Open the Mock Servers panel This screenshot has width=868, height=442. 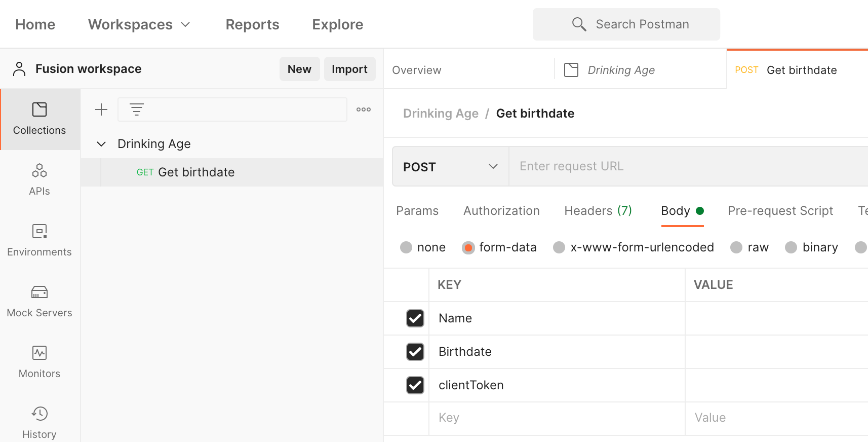click(40, 302)
